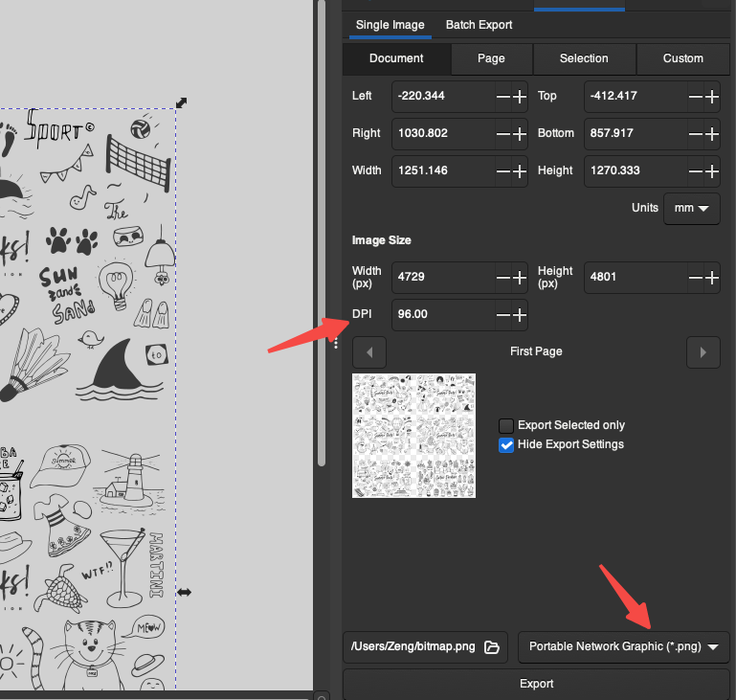The width and height of the screenshot is (736, 700).
Task: Increase the Height (px) value
Action: click(x=711, y=278)
